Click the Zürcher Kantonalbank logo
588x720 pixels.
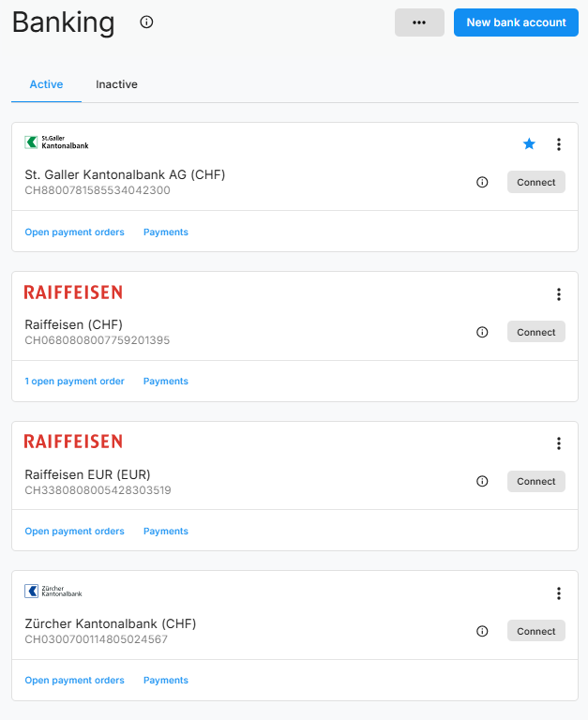tap(53, 592)
